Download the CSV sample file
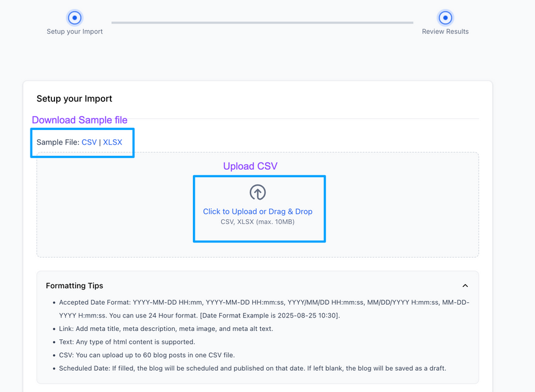This screenshot has height=392, width=535. point(89,142)
